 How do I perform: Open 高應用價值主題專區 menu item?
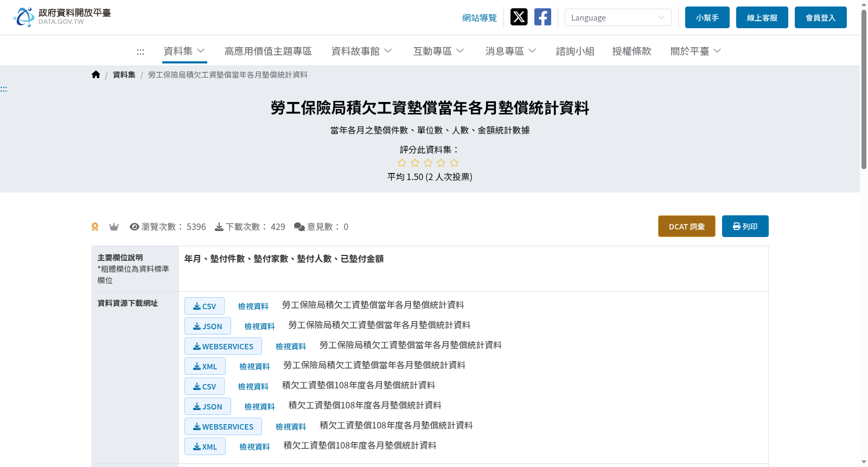pyautogui.click(x=268, y=51)
